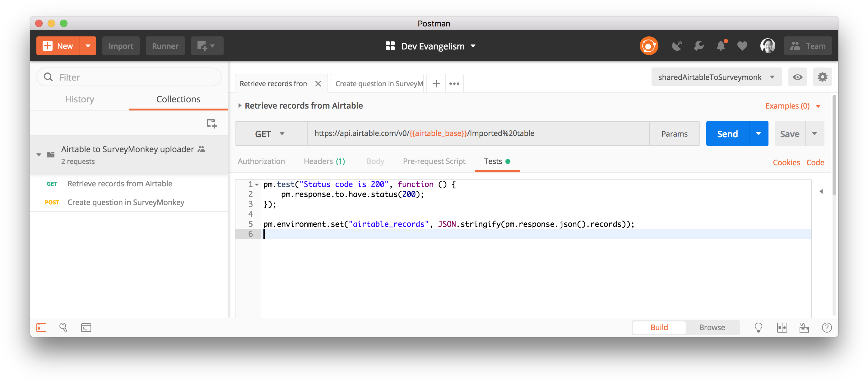The image size is (868, 383).
Task: Open keyboard shortcuts icon
Action: [804, 327]
